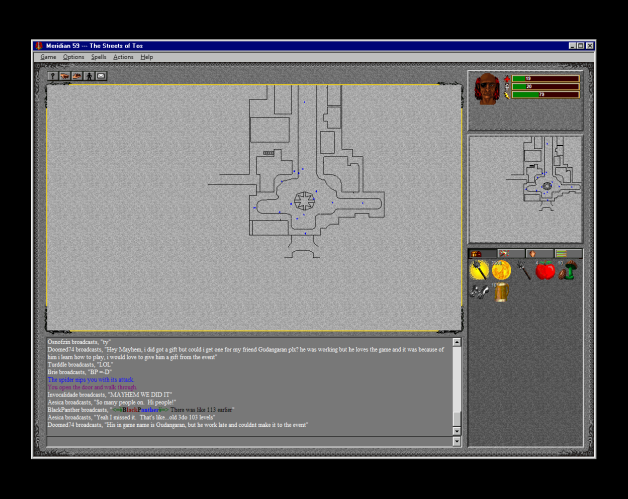Click the BlackPanther broadcast line
This screenshot has width=628, height=499.
tap(141, 410)
